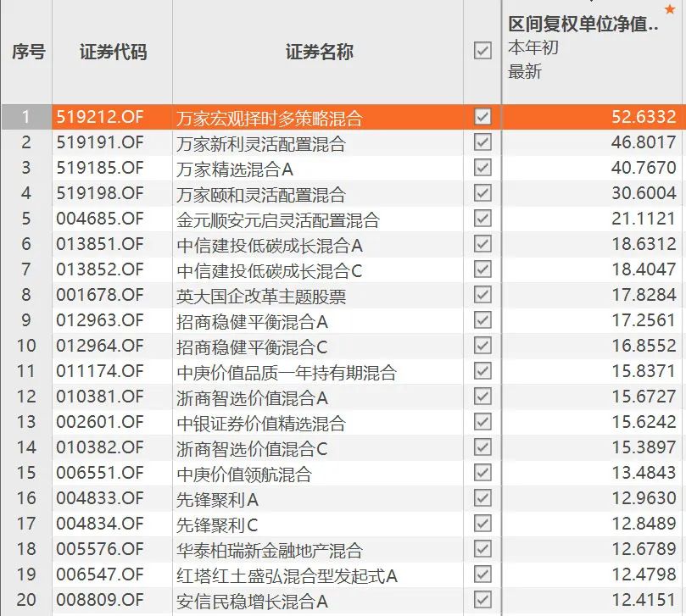Toggle checkbox for 先锋聚利A
This screenshot has width=686, height=616.
point(482,497)
